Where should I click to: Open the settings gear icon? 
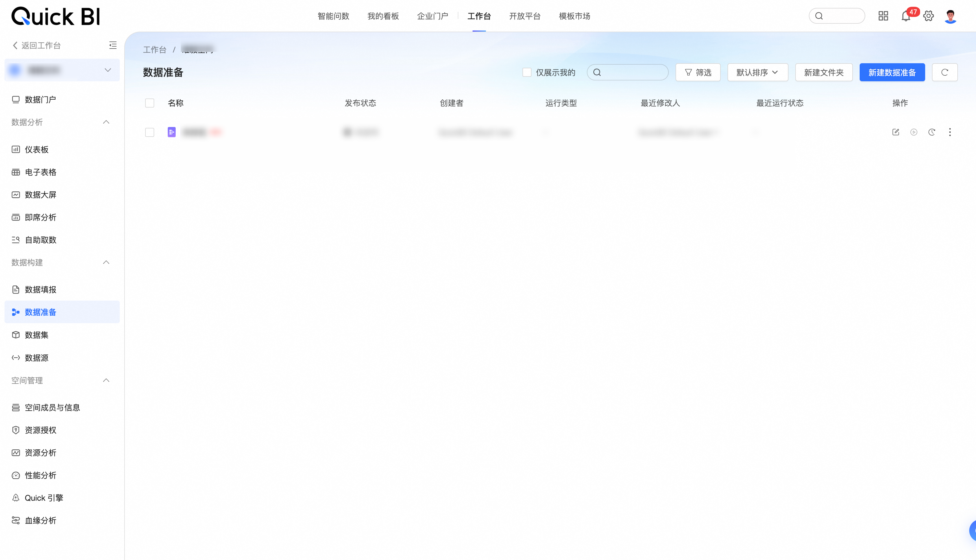click(928, 16)
